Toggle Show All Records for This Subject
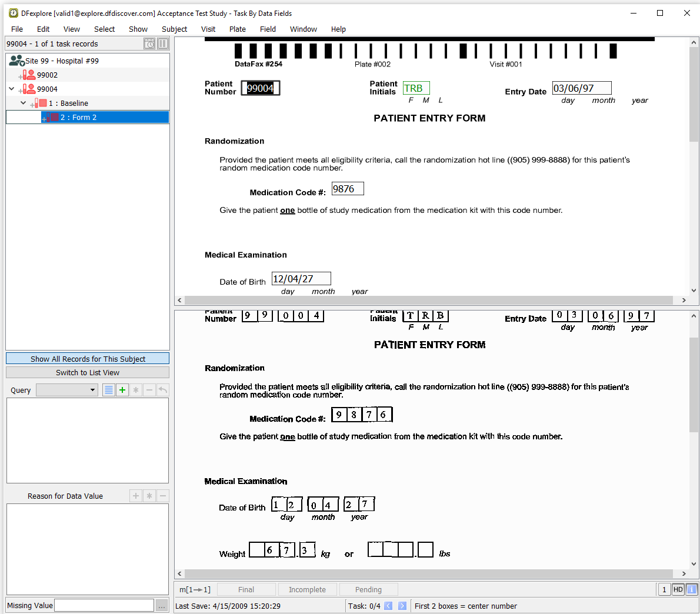This screenshot has height=614, width=700. pos(88,359)
